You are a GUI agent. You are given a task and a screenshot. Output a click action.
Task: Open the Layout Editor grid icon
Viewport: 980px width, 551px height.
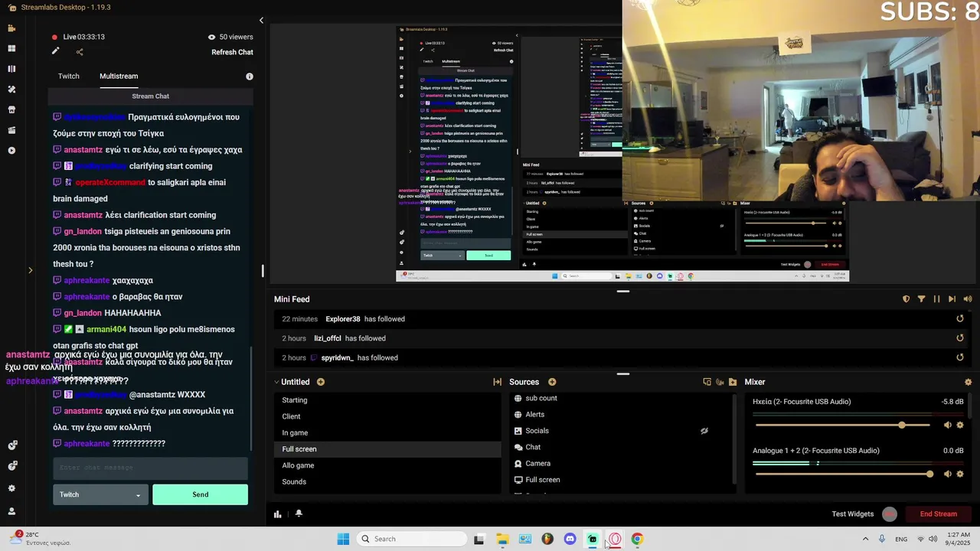point(11,48)
